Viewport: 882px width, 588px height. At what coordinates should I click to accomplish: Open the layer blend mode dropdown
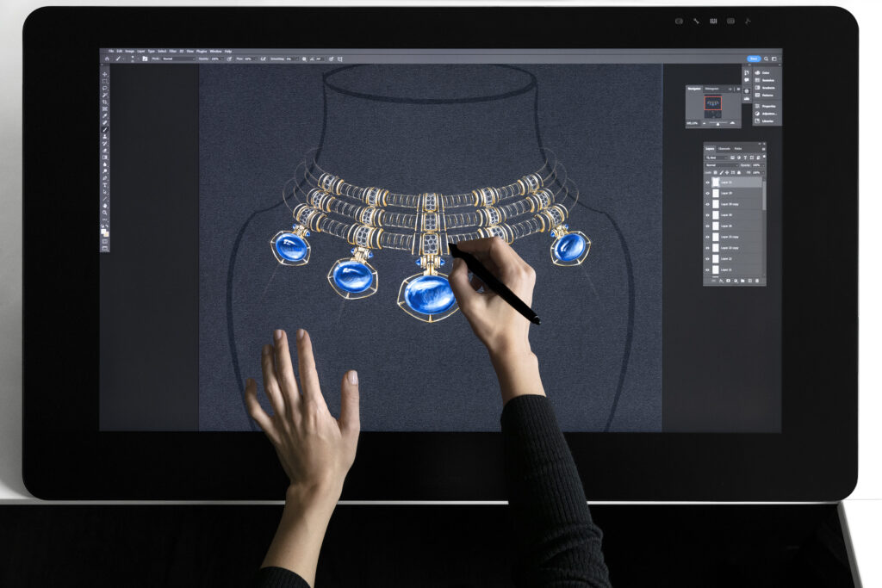click(x=722, y=165)
